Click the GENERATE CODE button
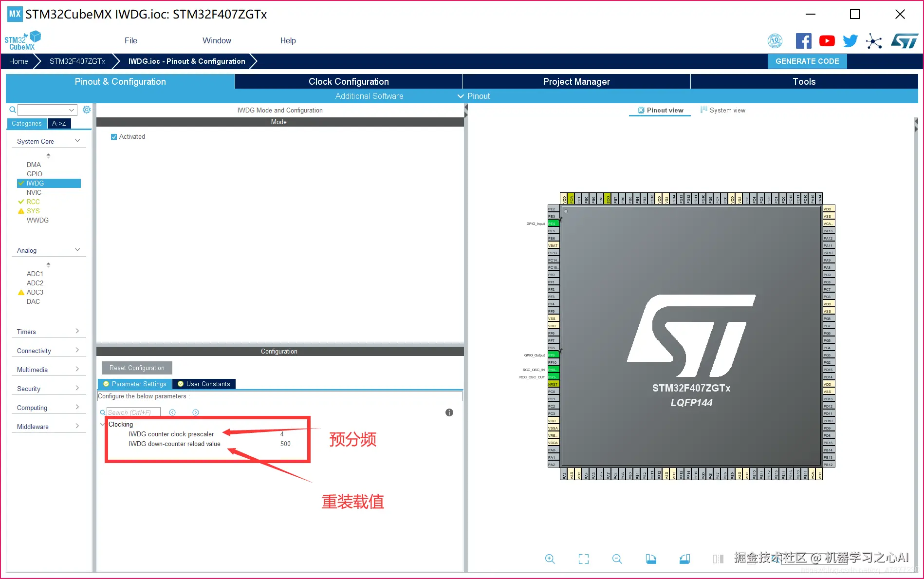The image size is (924, 579). click(x=807, y=61)
